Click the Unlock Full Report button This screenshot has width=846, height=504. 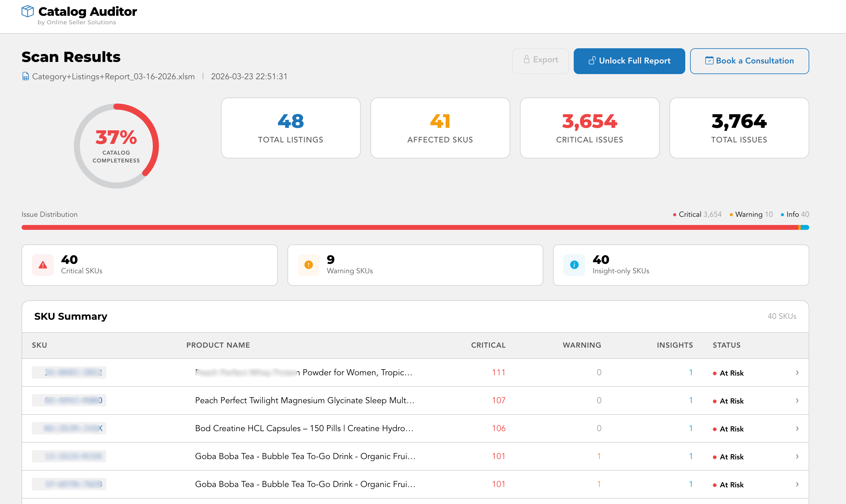point(629,61)
